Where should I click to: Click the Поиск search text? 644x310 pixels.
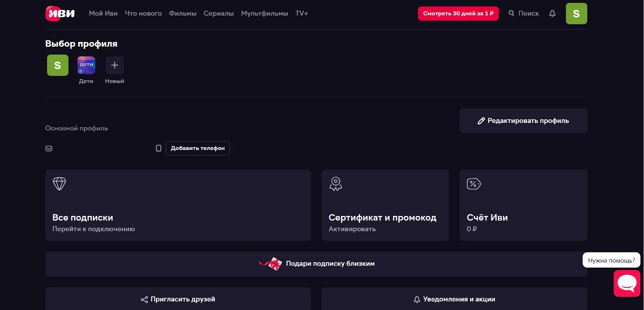528,13
